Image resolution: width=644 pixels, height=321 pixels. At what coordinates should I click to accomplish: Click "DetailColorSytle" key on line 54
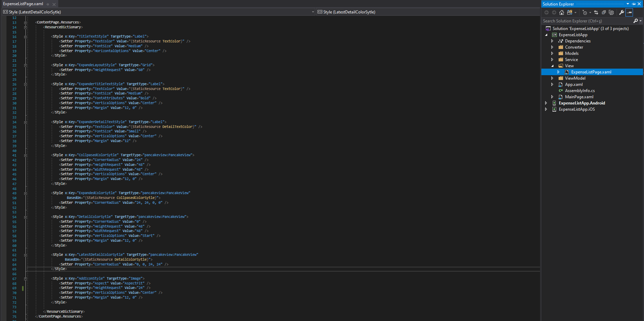click(95, 217)
